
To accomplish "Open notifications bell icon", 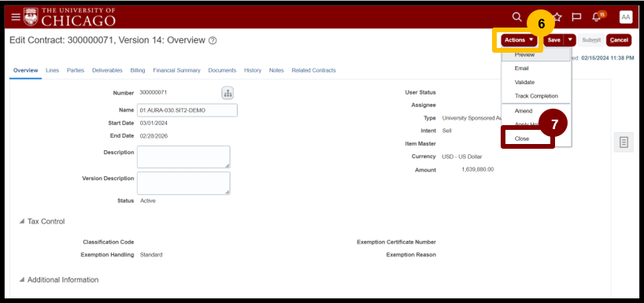I will coord(596,17).
